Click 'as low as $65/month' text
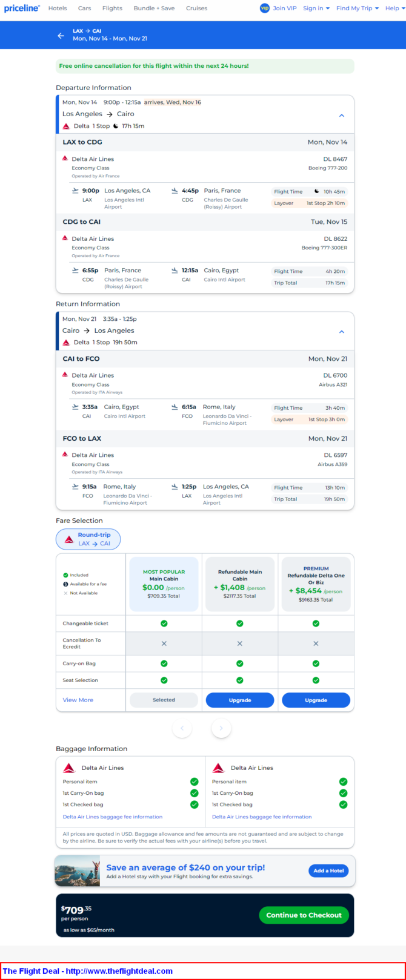The width and height of the screenshot is (406, 980). pos(89,930)
